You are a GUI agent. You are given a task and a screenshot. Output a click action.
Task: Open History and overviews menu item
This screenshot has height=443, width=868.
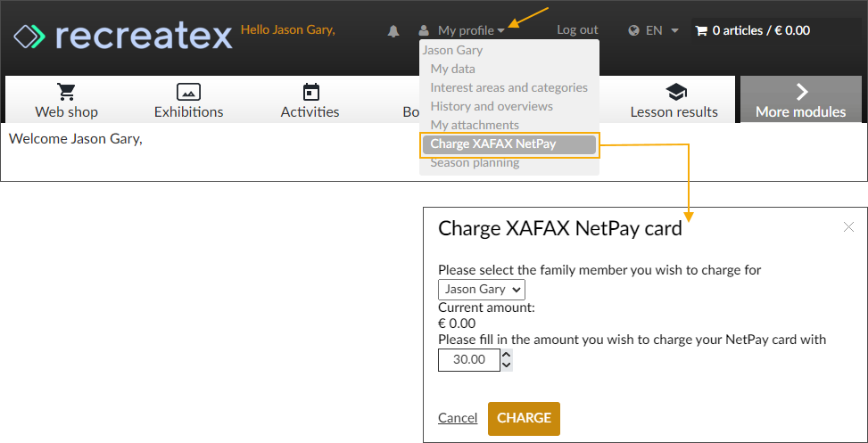click(492, 106)
